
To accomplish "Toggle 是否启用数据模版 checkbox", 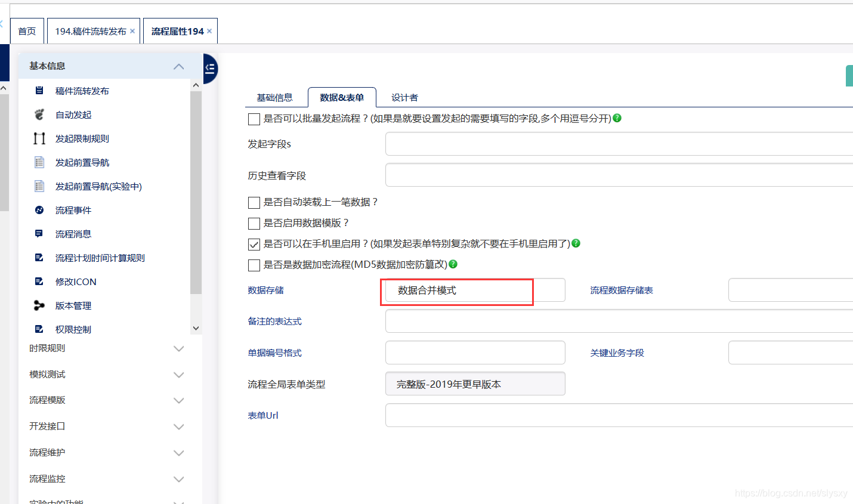I will point(254,223).
